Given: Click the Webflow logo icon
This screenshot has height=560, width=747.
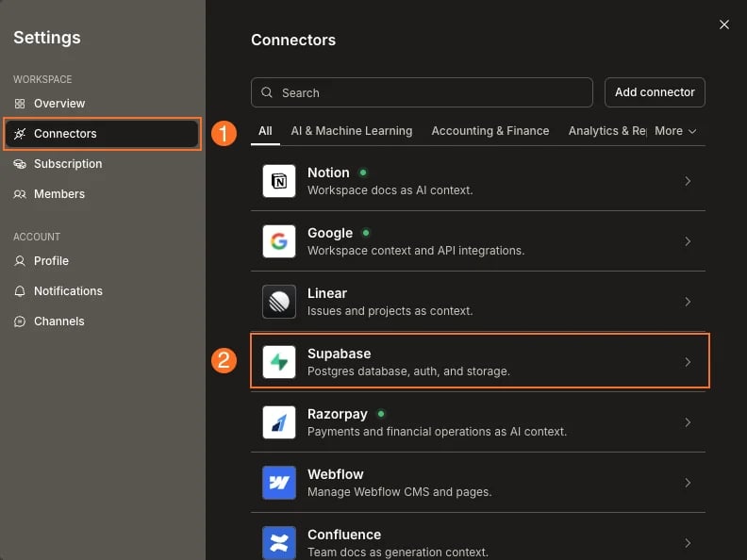Looking at the screenshot, I should tap(279, 483).
